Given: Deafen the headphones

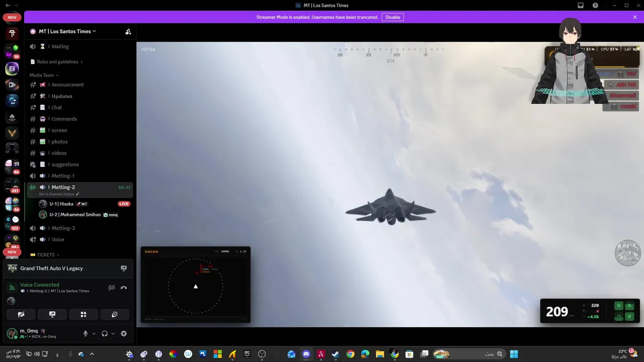Looking at the screenshot, I should coord(105,333).
